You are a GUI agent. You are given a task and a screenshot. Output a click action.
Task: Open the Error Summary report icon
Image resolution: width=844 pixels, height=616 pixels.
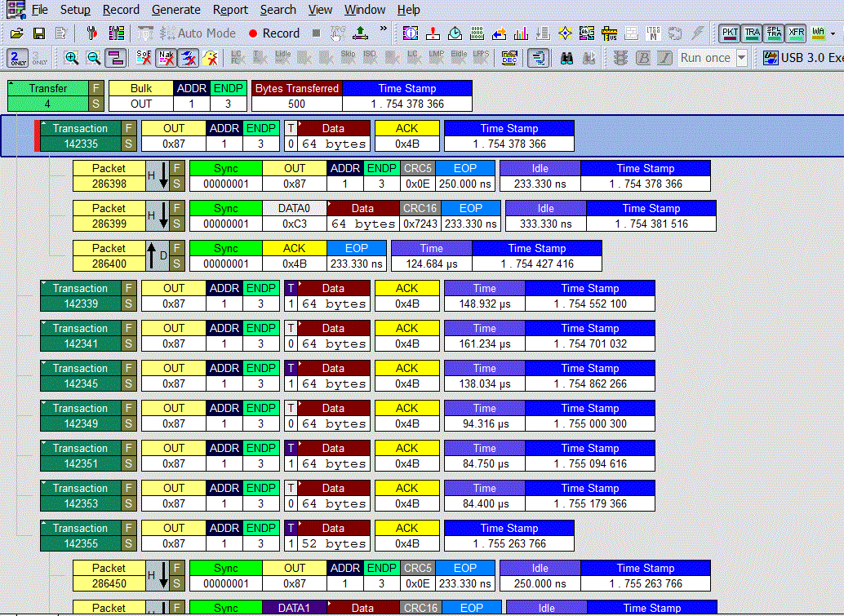coord(433,33)
